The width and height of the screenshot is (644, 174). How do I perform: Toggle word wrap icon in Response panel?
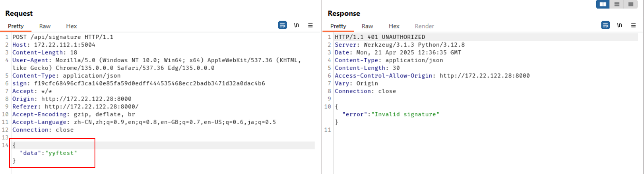tap(605, 26)
